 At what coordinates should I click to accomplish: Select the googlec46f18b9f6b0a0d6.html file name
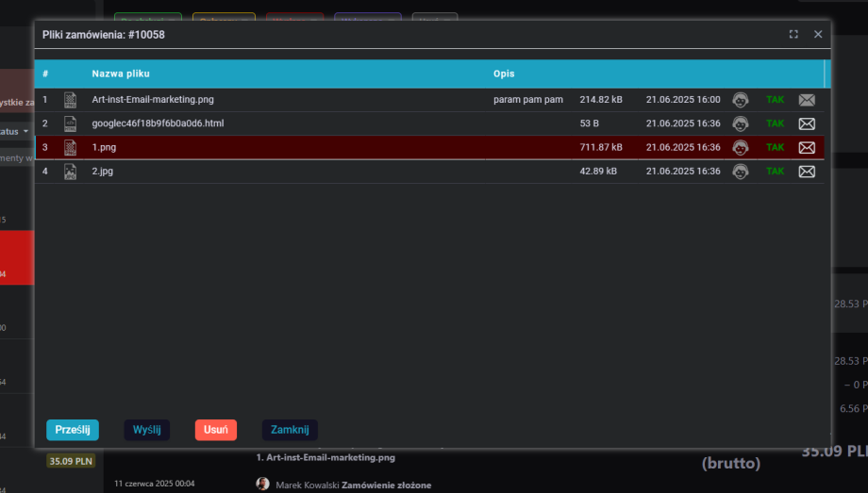coord(158,123)
